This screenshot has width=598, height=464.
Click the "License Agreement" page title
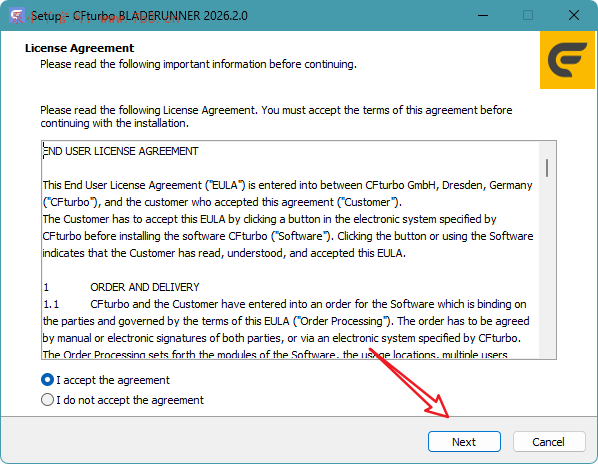pyautogui.click(x=79, y=48)
